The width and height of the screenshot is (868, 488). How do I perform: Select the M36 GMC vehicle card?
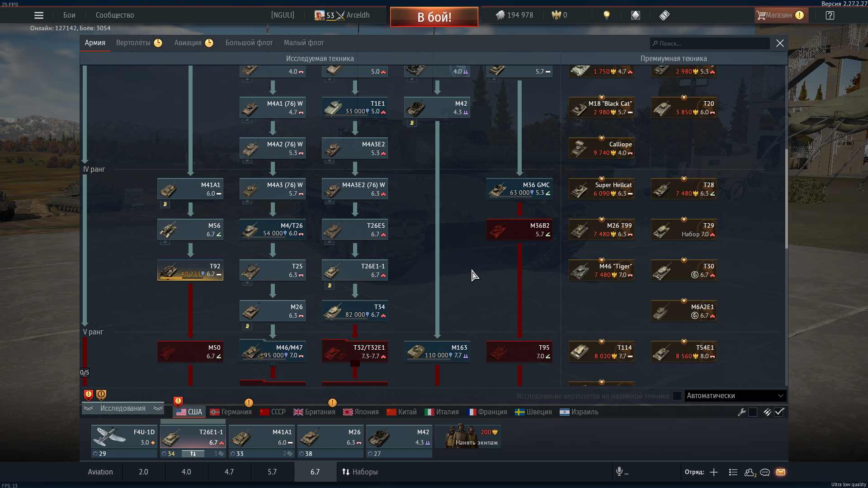pos(519,189)
